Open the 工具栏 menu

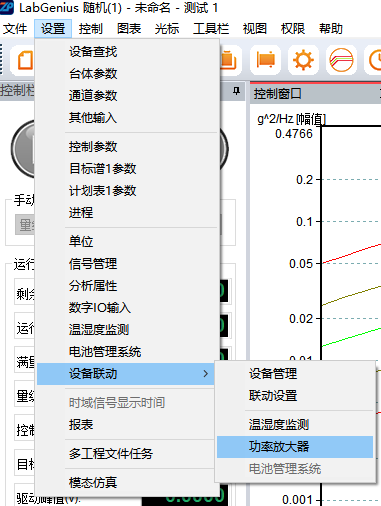click(x=211, y=29)
